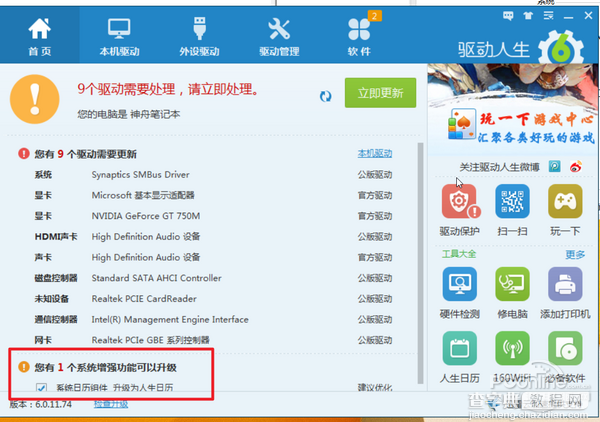Viewport: 600px width, 422px height.
Task: Select Intel(R) Management Engine Interface row
Action: pos(213,319)
